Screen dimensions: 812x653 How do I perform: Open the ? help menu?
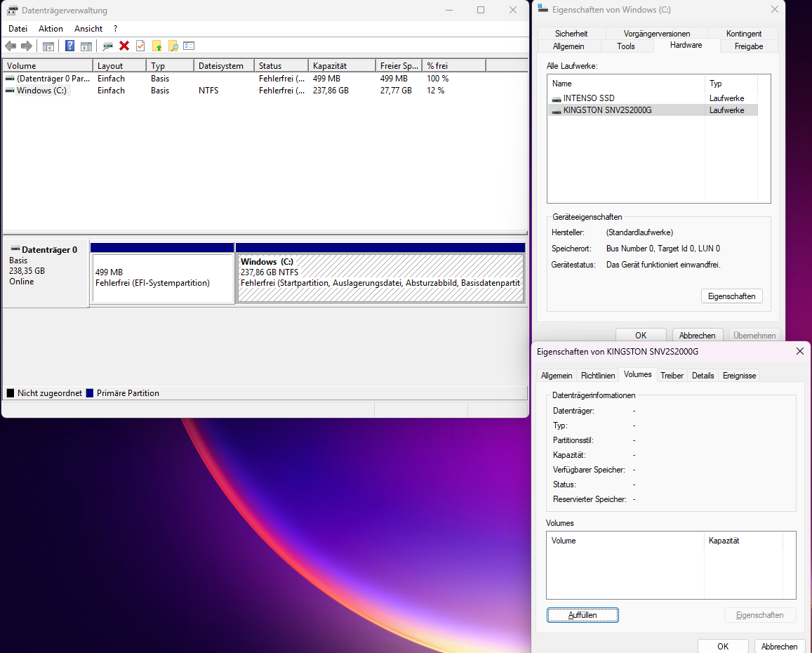[116, 29]
